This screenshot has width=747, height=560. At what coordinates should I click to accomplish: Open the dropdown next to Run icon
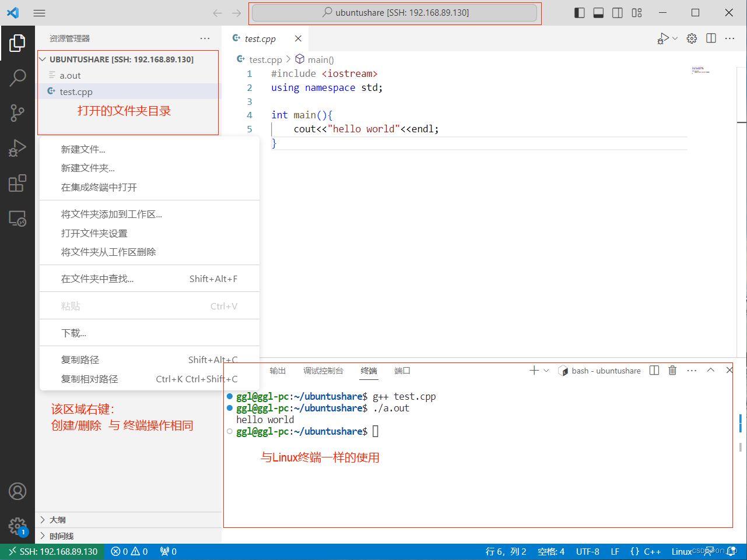click(x=675, y=38)
